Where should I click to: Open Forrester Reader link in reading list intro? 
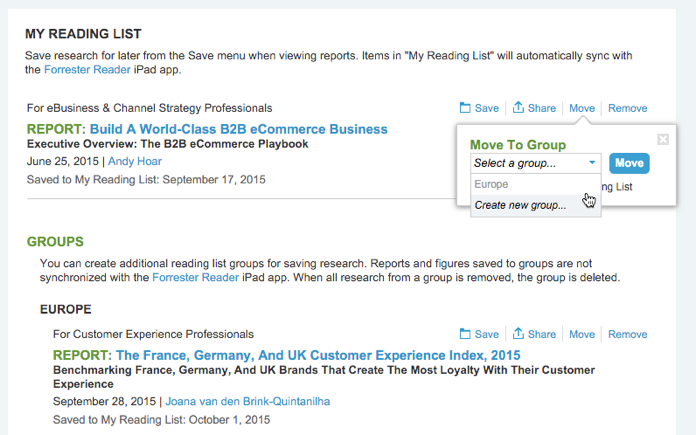87,70
